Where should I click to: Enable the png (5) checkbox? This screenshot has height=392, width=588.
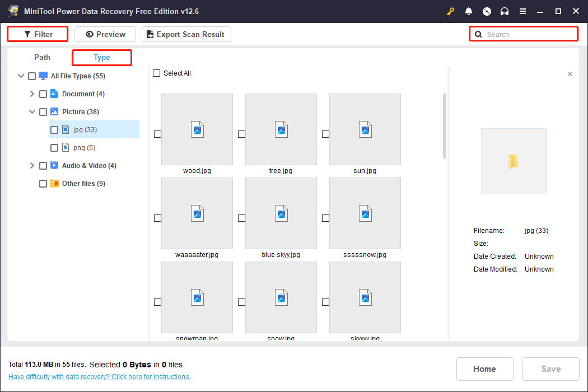click(54, 148)
